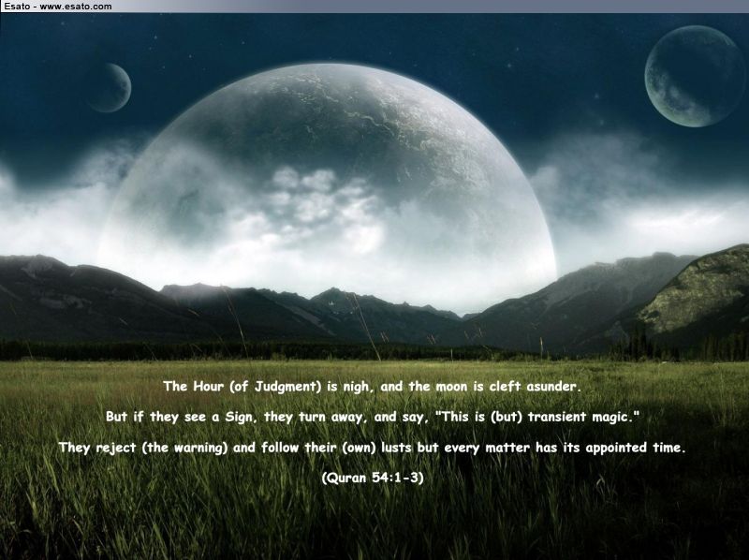Click the line "The Hour (of Judgment) is nigh"

pyautogui.click(x=372, y=387)
